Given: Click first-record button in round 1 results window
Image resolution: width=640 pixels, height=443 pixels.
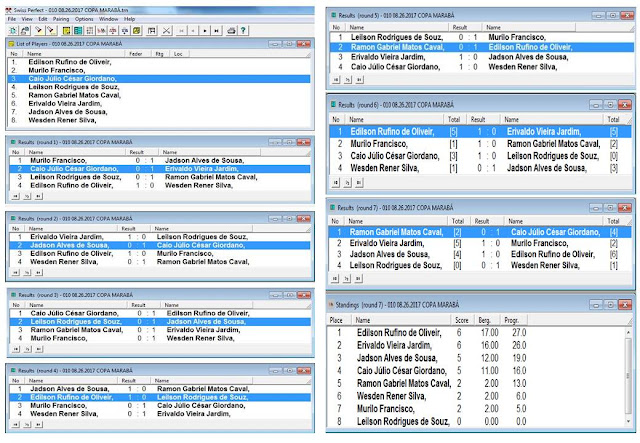Looking at the screenshot, I should [x=16, y=196].
